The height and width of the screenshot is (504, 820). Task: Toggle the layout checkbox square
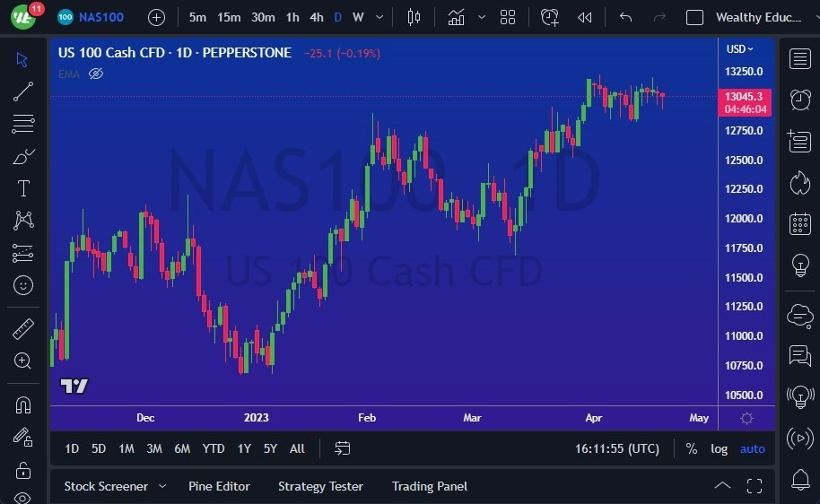coord(694,17)
